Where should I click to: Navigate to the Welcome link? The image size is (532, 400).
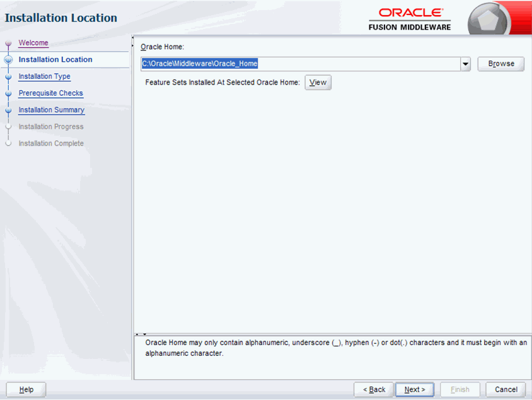pos(32,43)
